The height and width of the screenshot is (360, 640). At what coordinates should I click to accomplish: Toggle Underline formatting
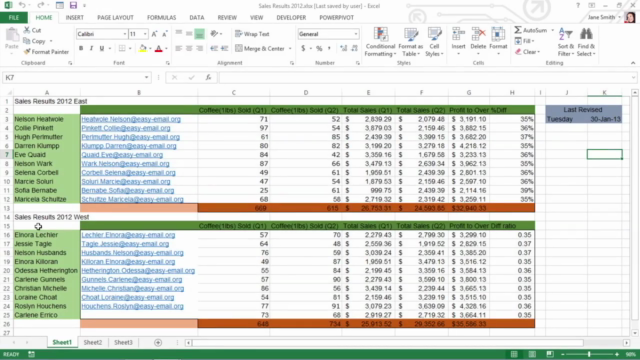point(102,49)
